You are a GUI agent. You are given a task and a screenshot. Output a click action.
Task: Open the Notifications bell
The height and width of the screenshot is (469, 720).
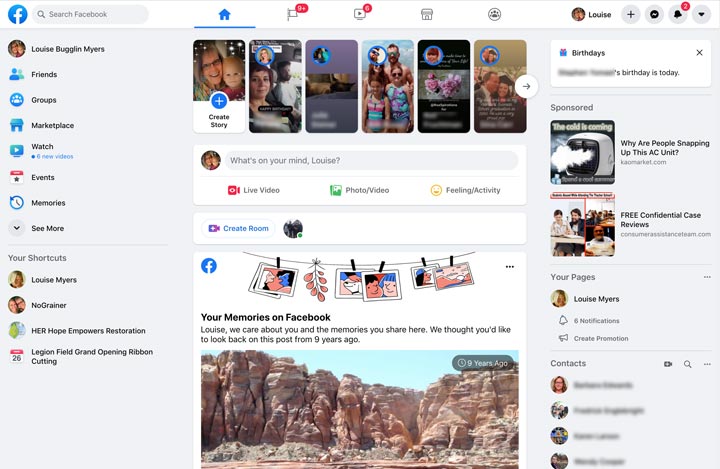click(678, 14)
